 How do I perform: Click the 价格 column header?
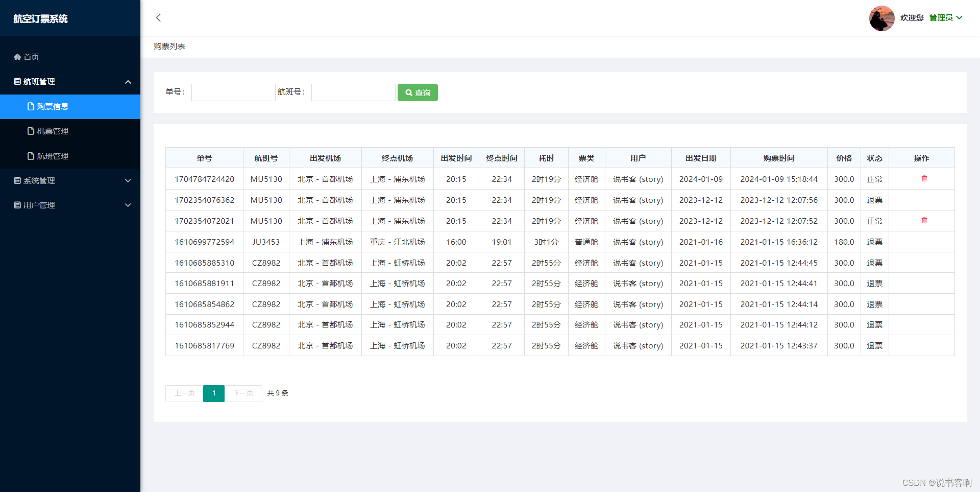click(844, 158)
